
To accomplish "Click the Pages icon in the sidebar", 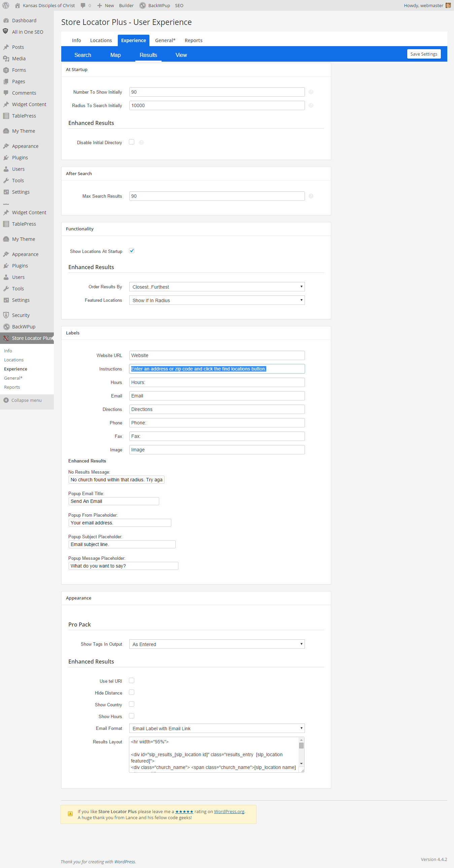I will pyautogui.click(x=6, y=82).
